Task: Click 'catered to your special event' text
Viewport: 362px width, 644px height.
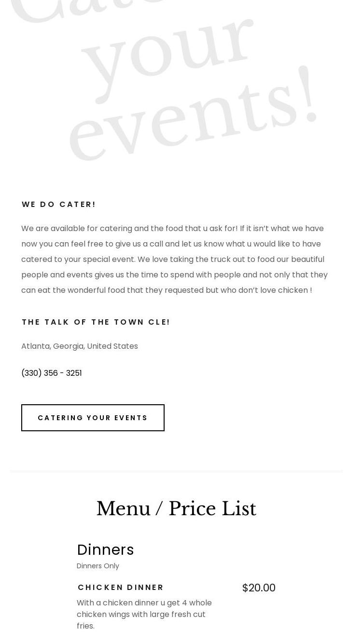Action: 78,259
